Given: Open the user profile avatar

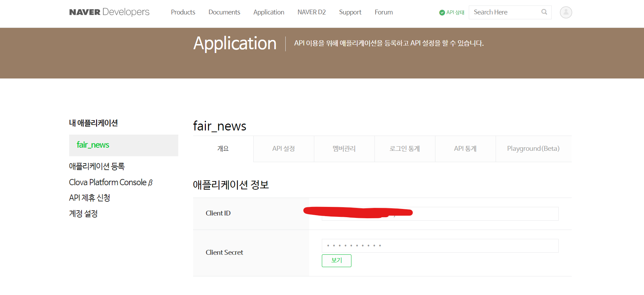Looking at the screenshot, I should (566, 12).
